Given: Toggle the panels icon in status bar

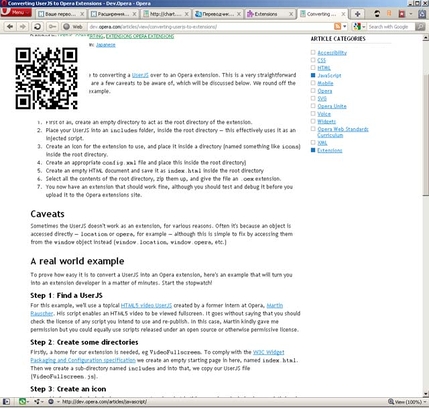Looking at the screenshot, I should click(x=6, y=402).
